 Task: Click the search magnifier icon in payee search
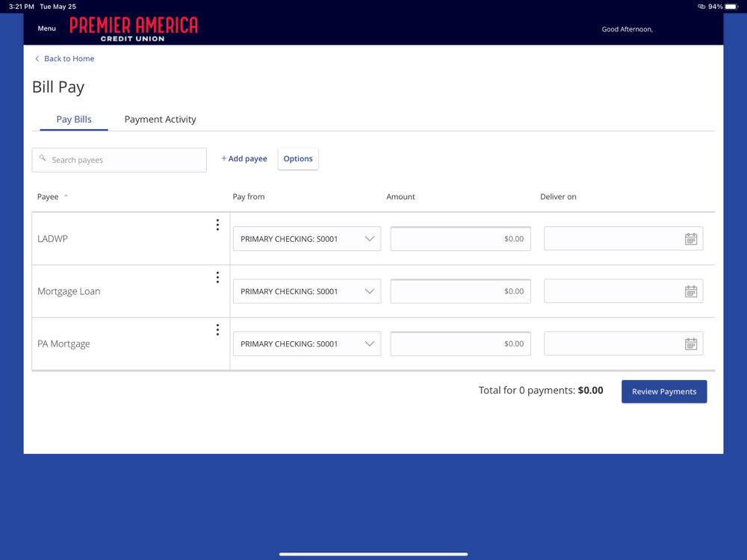click(43, 158)
